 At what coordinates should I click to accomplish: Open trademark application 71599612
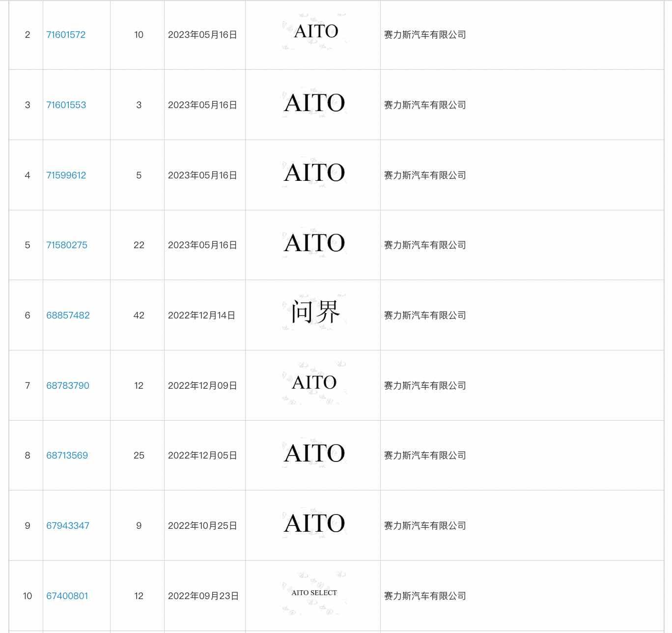(x=66, y=175)
